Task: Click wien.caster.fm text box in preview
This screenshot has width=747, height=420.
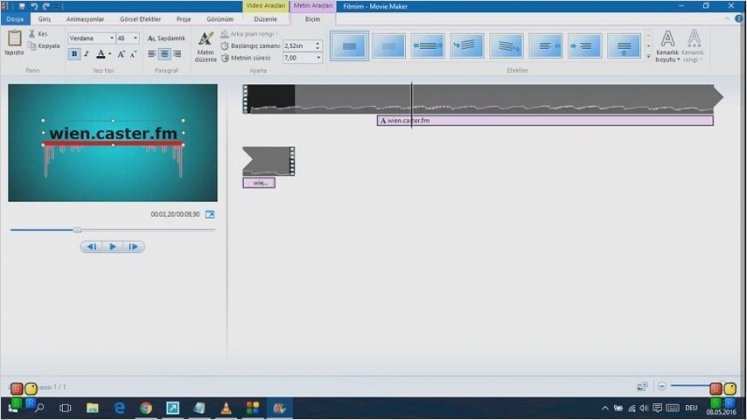Action: pyautogui.click(x=113, y=133)
